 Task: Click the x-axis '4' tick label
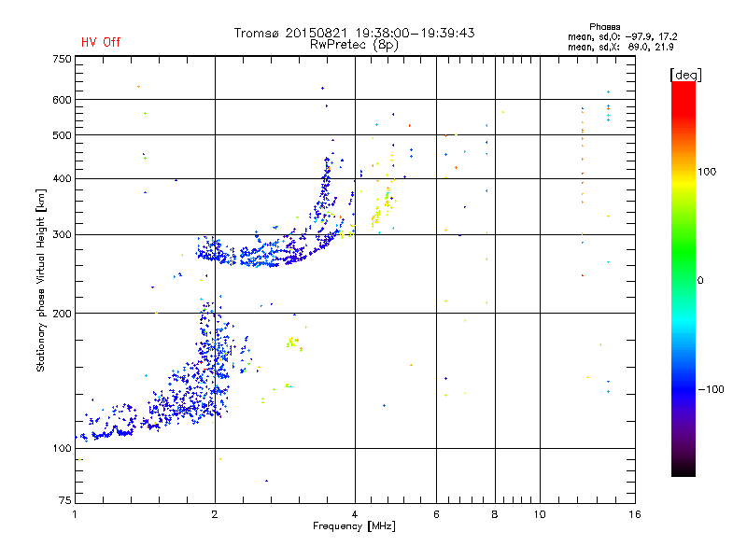355,514
